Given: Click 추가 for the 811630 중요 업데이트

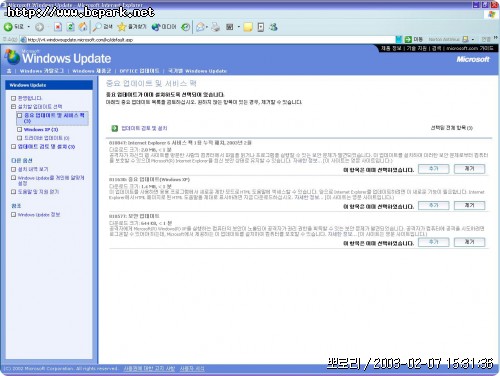Looking at the screenshot, I should [433, 205].
